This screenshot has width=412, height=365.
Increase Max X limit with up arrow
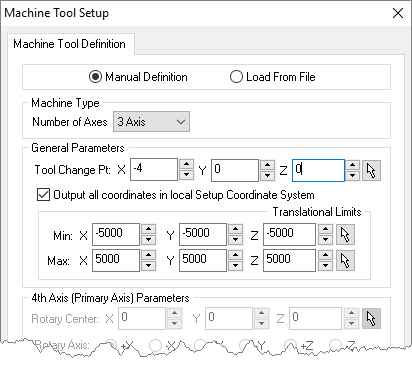[x=148, y=255]
